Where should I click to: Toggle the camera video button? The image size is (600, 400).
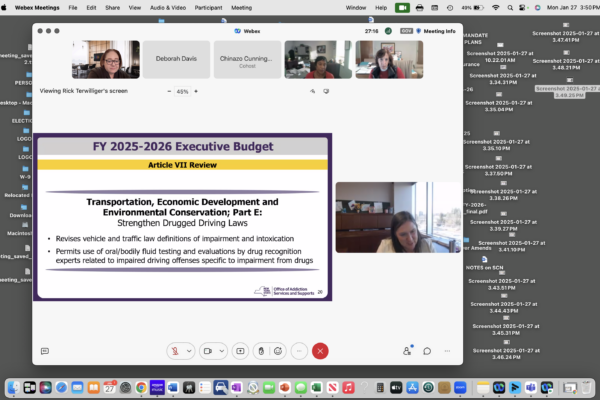[208, 351]
